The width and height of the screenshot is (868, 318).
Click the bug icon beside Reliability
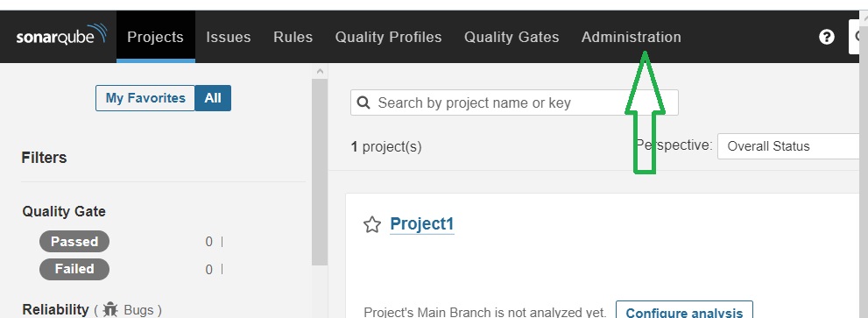110,309
